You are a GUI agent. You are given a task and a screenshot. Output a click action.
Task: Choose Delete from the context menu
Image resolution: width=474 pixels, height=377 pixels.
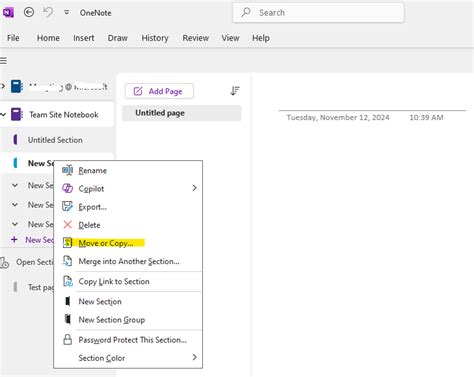pyautogui.click(x=128, y=225)
